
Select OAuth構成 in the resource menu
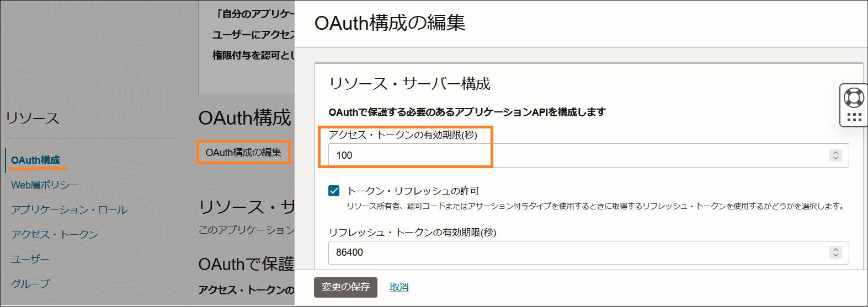[35, 160]
